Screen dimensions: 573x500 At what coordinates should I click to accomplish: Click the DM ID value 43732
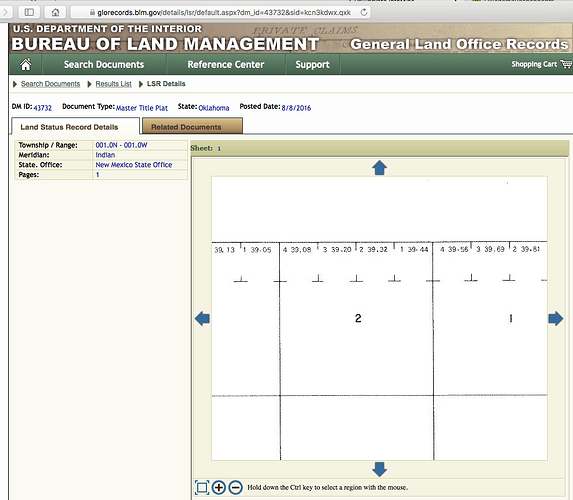43,108
